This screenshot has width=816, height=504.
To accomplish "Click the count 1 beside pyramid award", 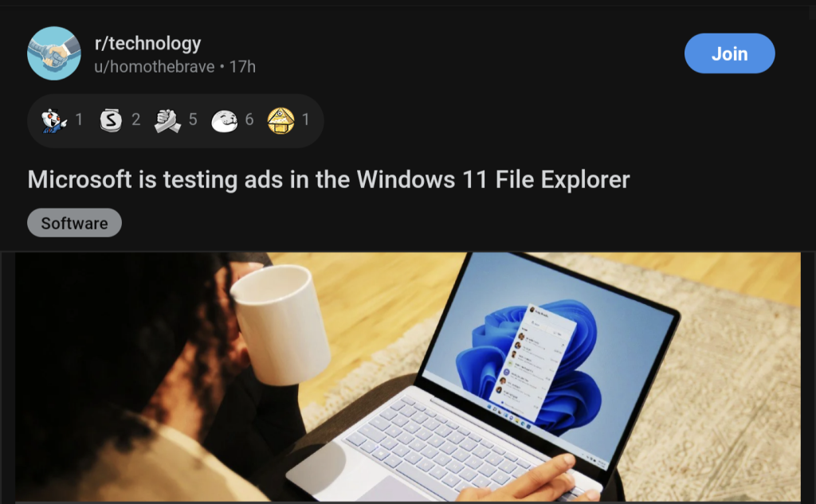I will pos(306,119).
